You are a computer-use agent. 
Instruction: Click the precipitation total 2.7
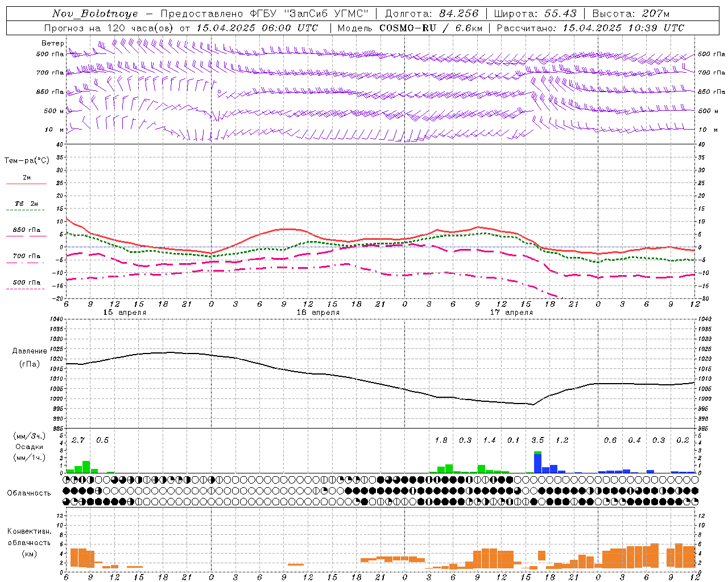[x=78, y=440]
